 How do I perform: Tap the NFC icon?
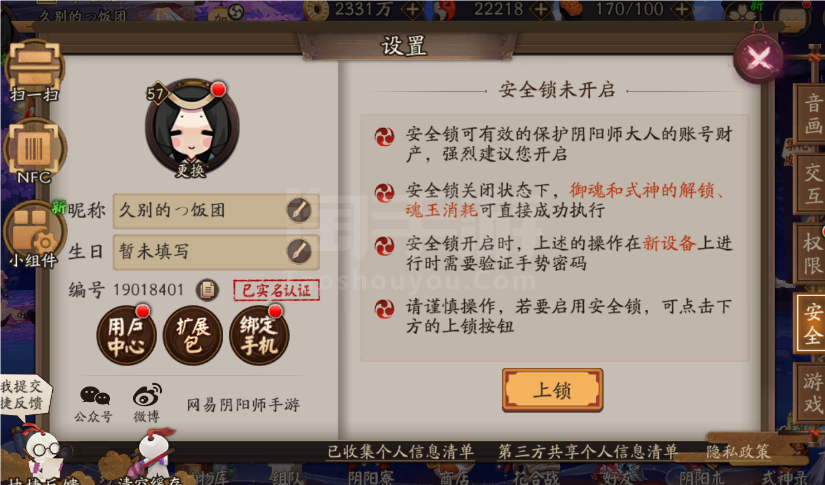click(35, 148)
